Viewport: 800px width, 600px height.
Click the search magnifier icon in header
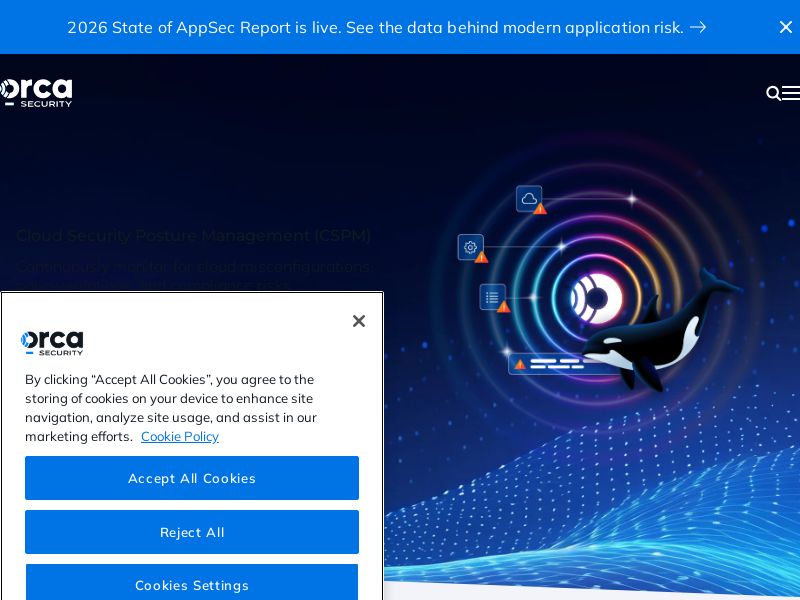773,93
